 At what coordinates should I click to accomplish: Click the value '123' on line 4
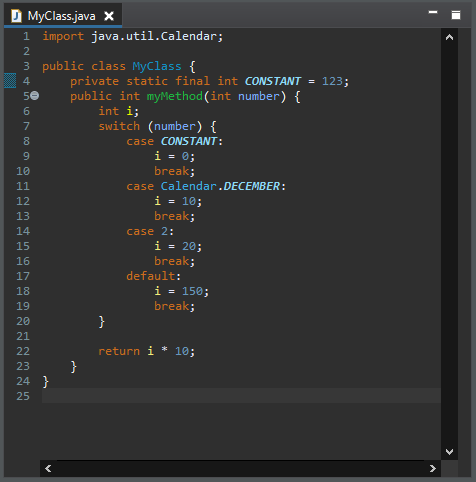(x=332, y=81)
